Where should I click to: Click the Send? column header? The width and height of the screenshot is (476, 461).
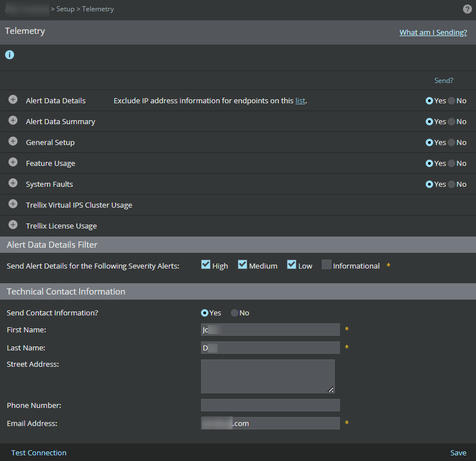click(443, 81)
